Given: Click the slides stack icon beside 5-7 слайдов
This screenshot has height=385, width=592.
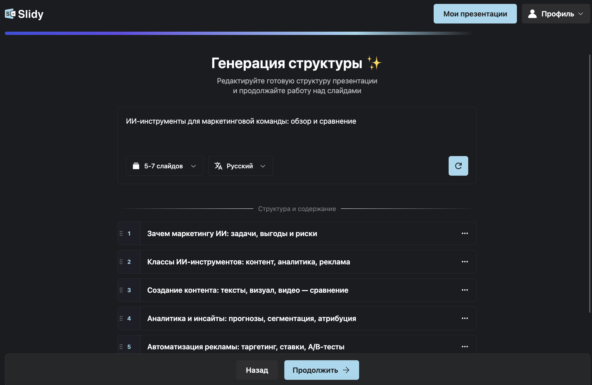Looking at the screenshot, I should (x=136, y=166).
